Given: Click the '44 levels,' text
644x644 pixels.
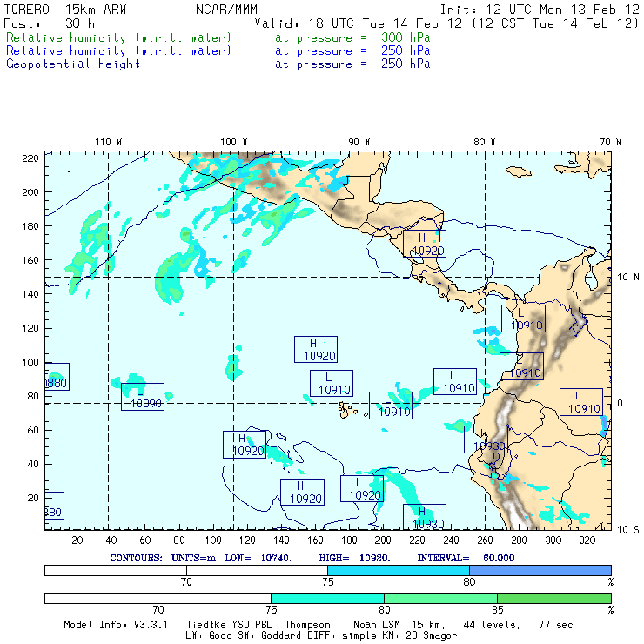Looking at the screenshot, I should click(491, 625).
